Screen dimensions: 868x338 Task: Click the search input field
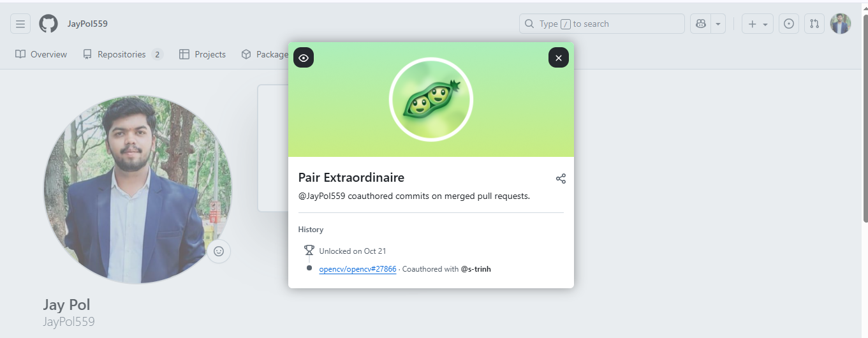click(602, 24)
